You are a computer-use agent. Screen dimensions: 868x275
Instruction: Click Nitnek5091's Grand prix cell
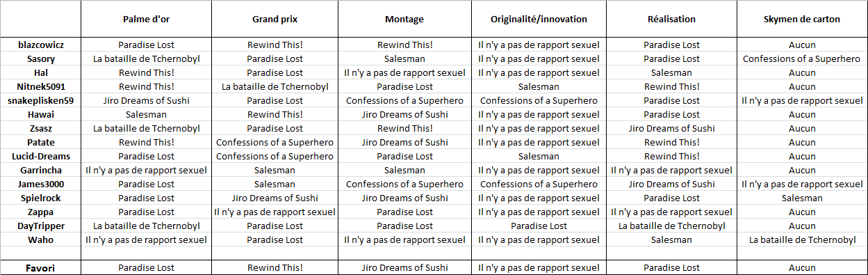275,86
